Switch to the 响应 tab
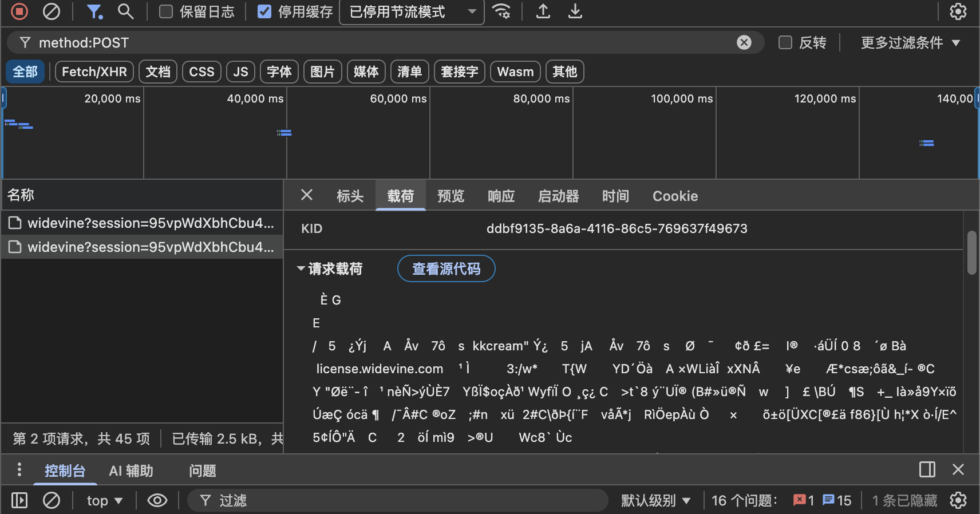 [501, 196]
